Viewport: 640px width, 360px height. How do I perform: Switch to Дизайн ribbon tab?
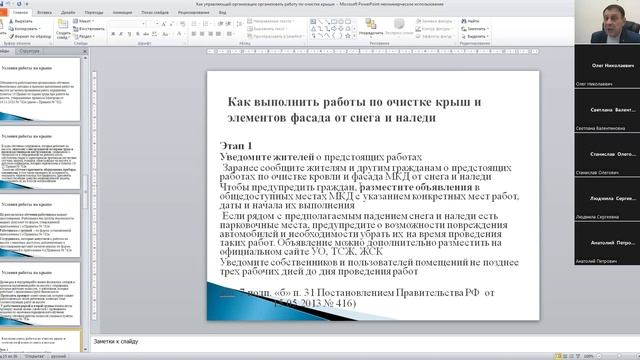[x=68, y=13]
